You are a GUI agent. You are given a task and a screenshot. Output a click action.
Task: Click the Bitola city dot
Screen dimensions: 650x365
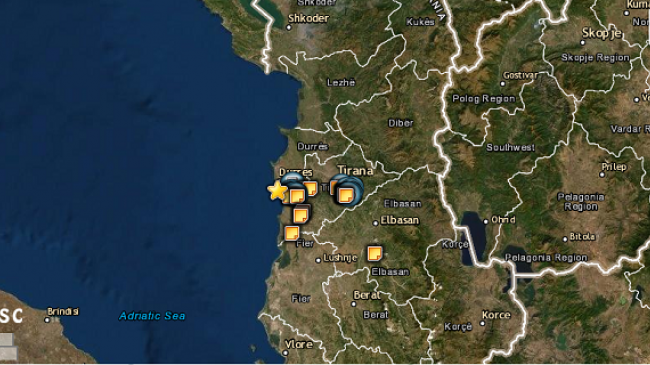pyautogui.click(x=565, y=239)
